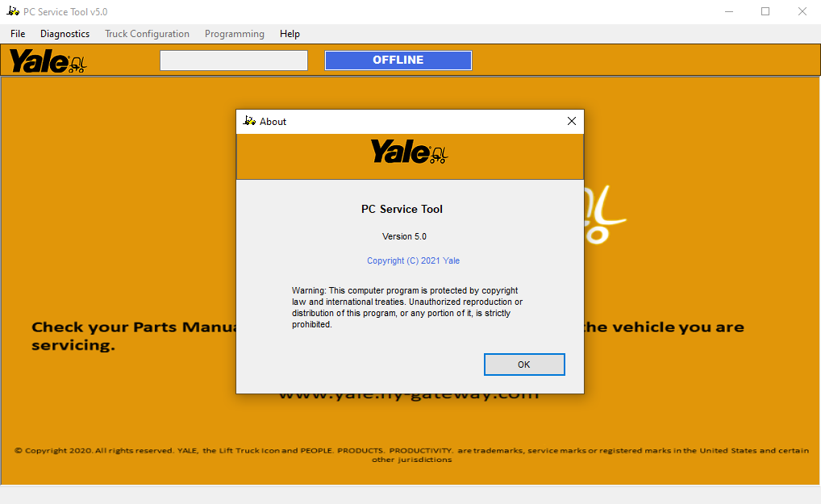821x504 pixels.
Task: Click the PC Service Tool heading in About
Action: pos(402,210)
